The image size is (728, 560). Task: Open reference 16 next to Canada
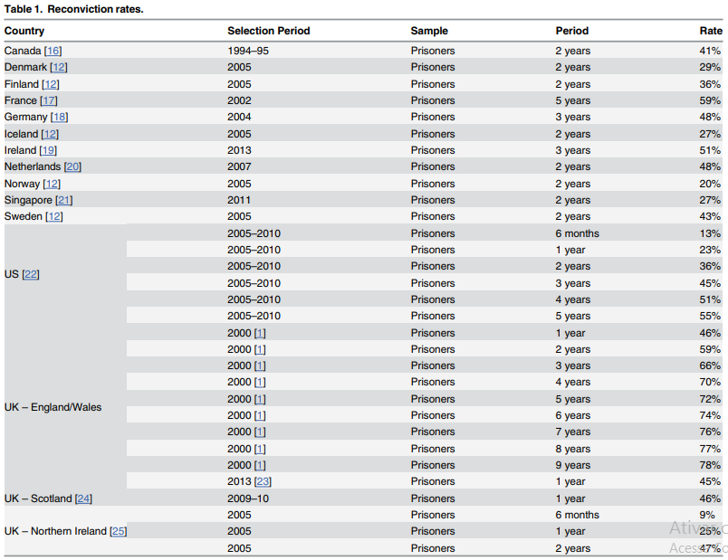(53, 51)
